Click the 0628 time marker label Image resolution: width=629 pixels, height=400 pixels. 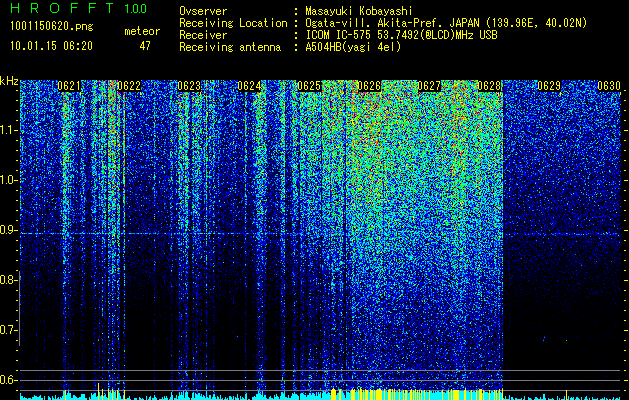(x=489, y=86)
